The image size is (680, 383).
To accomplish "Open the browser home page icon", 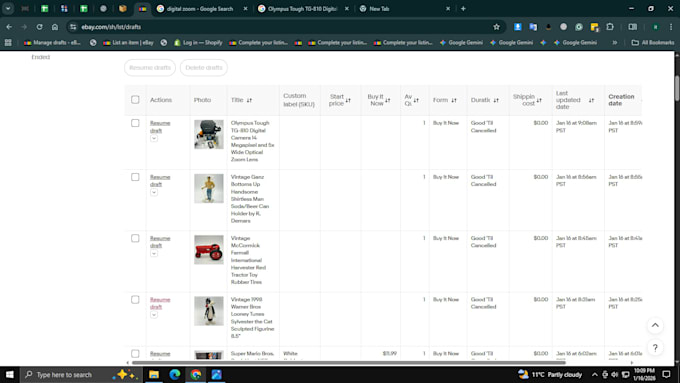I will 55,27.
